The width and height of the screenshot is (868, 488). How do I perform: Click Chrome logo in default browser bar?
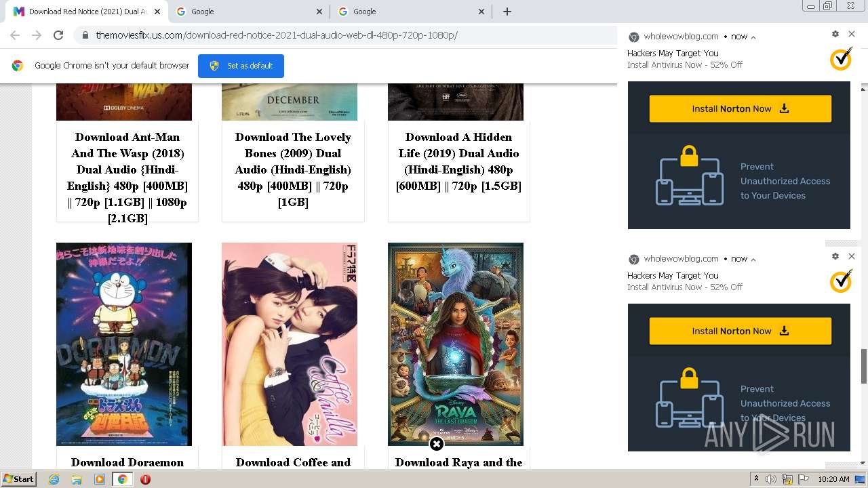[x=18, y=66]
